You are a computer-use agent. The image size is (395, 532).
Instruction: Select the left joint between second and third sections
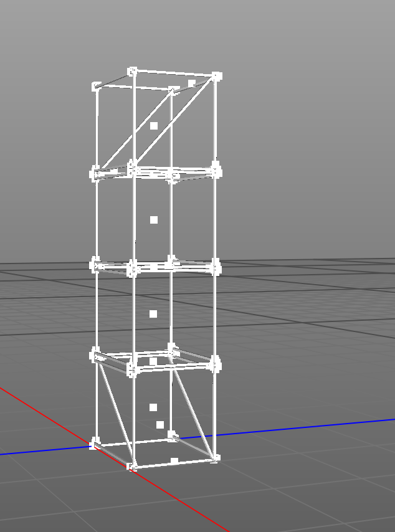[96, 265]
